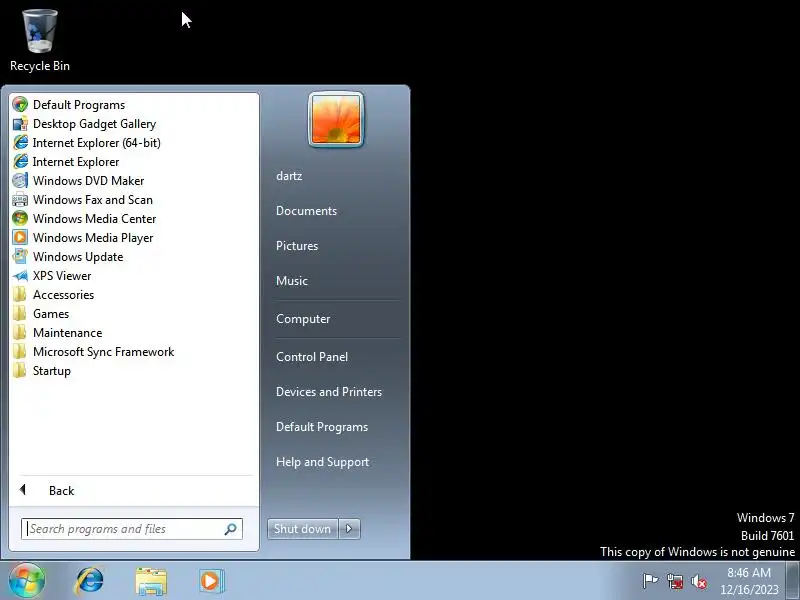Open Computer from the Start menu
Viewport: 800px width, 600px height.
click(x=303, y=319)
